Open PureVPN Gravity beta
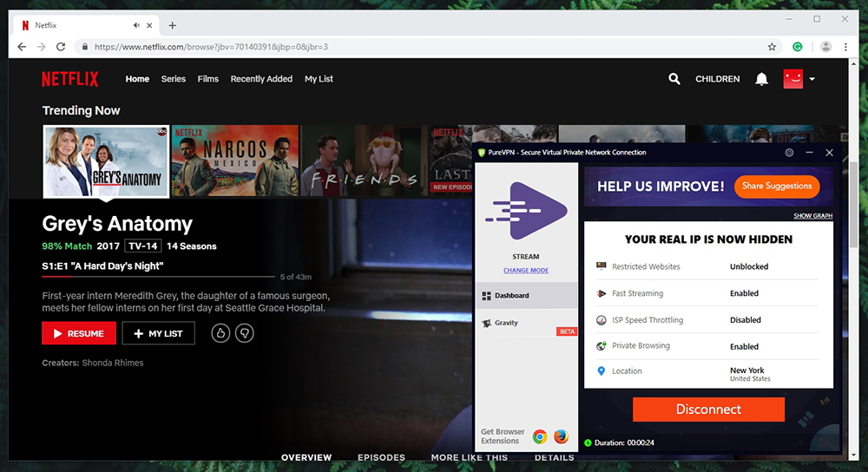 pyautogui.click(x=526, y=323)
